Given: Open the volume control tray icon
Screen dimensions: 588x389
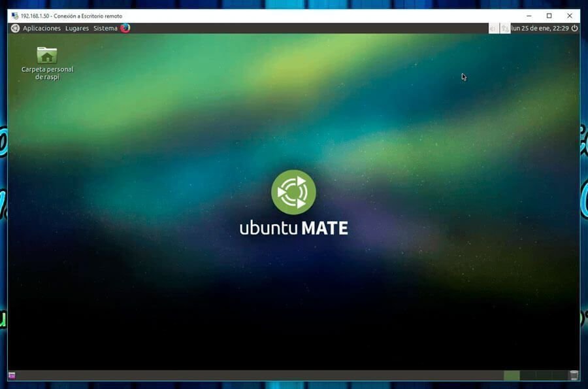Looking at the screenshot, I should [493, 29].
